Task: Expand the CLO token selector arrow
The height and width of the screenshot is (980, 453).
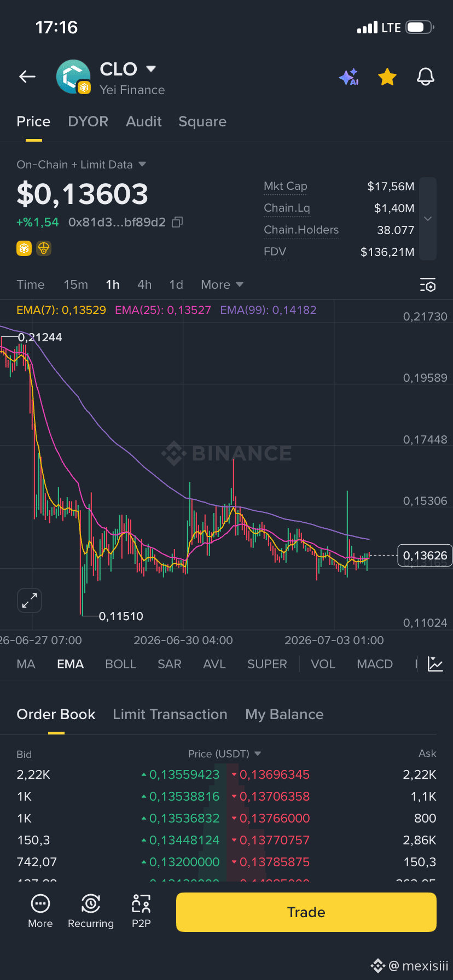Action: point(151,69)
